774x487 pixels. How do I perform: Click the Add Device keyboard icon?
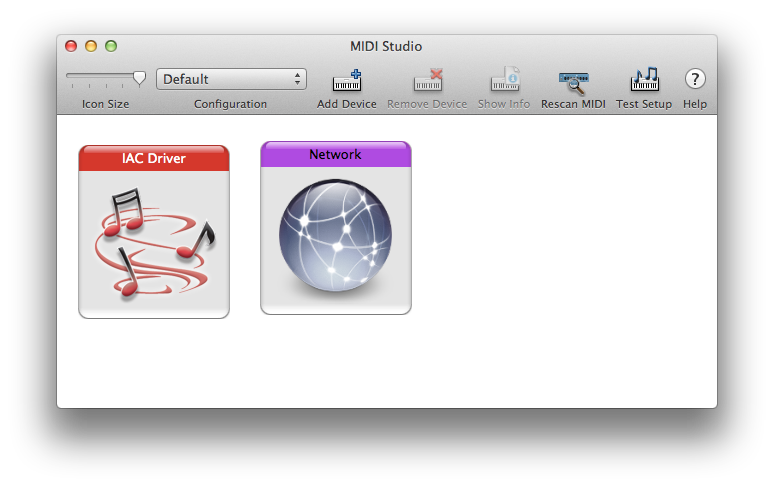point(346,81)
